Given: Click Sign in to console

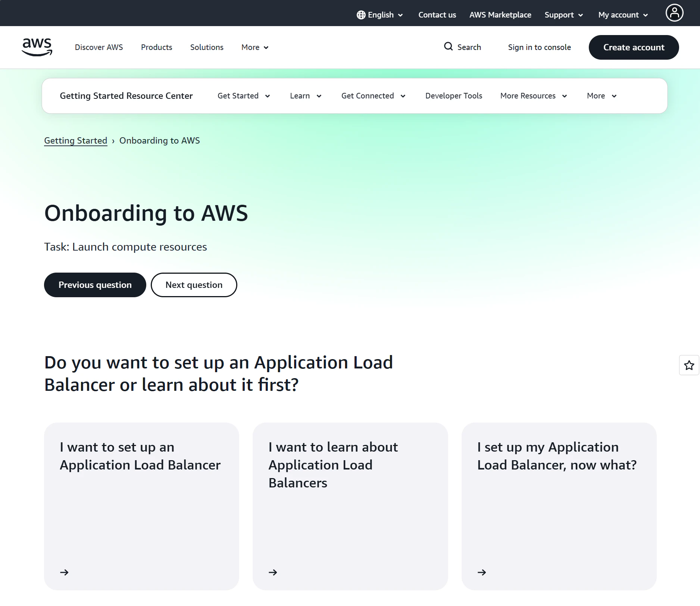Looking at the screenshot, I should [x=539, y=47].
